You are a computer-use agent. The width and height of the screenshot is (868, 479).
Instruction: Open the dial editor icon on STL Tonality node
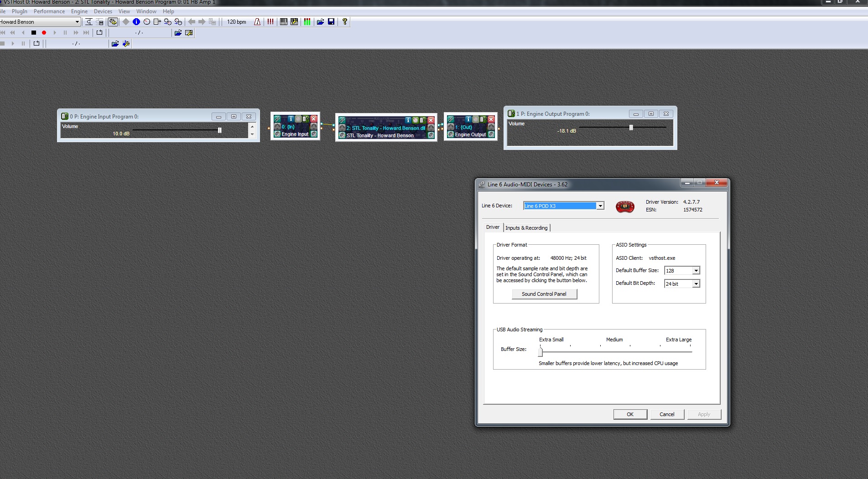(416, 120)
